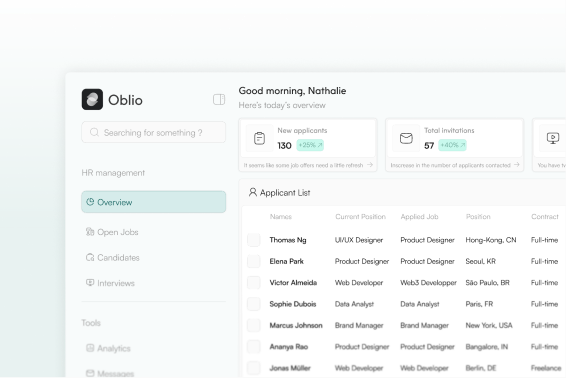This screenshot has height=378, width=566.
Task: Open the job offers refresh note link
Action: (x=303, y=165)
